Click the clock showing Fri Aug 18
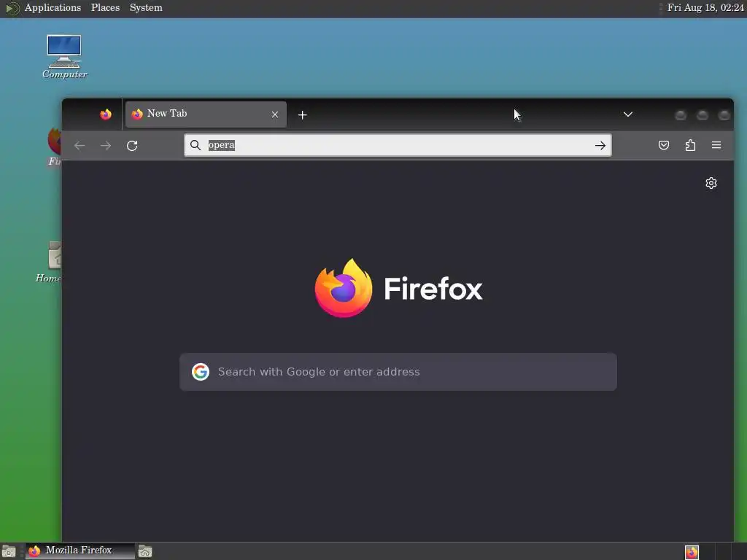The height and width of the screenshot is (560, 747). tap(705, 7)
